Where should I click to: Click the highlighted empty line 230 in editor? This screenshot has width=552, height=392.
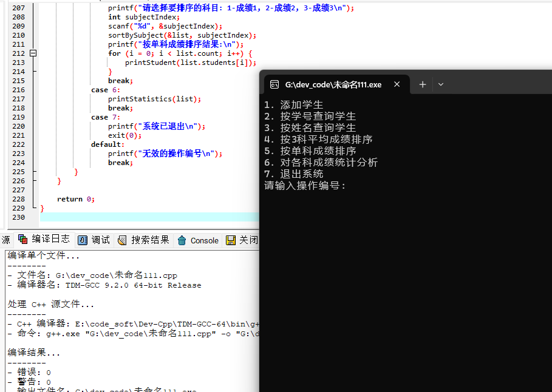(149, 217)
